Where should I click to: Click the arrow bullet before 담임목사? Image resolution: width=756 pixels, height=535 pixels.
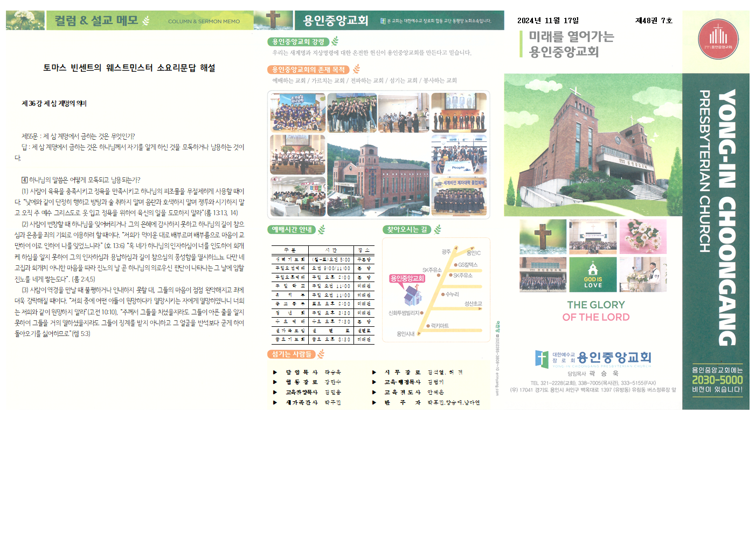tap(275, 372)
